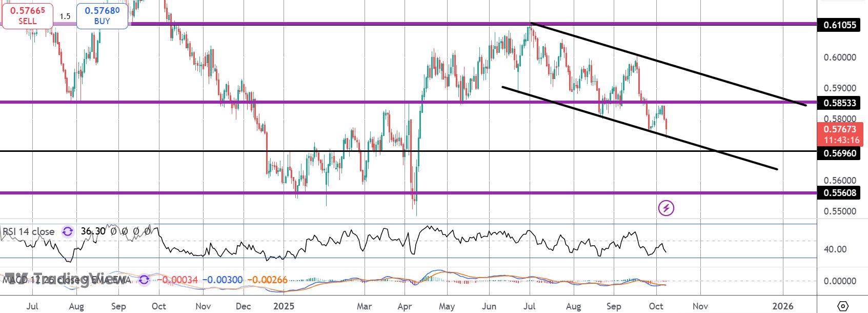Select the 0.58533 price level label
The width and height of the screenshot is (868, 313).
(840, 103)
